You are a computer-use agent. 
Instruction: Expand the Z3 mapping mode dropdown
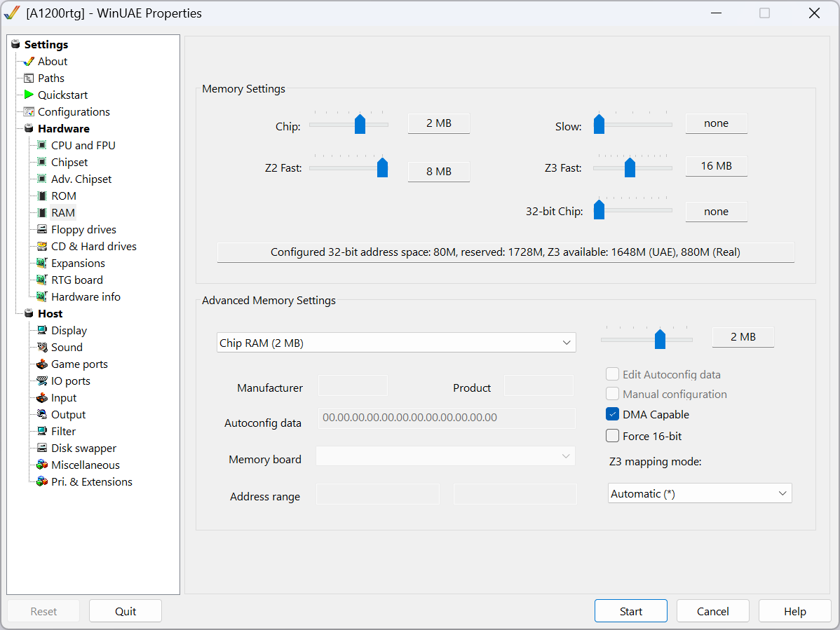tap(699, 493)
